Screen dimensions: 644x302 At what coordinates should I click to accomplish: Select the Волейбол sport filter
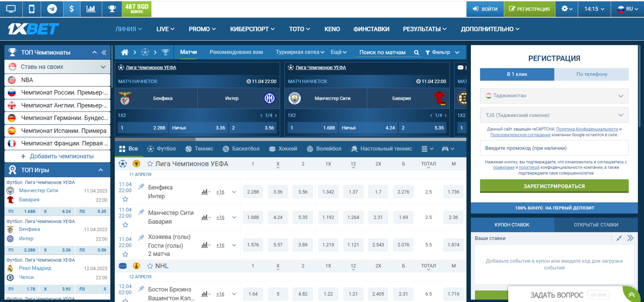coord(324,149)
